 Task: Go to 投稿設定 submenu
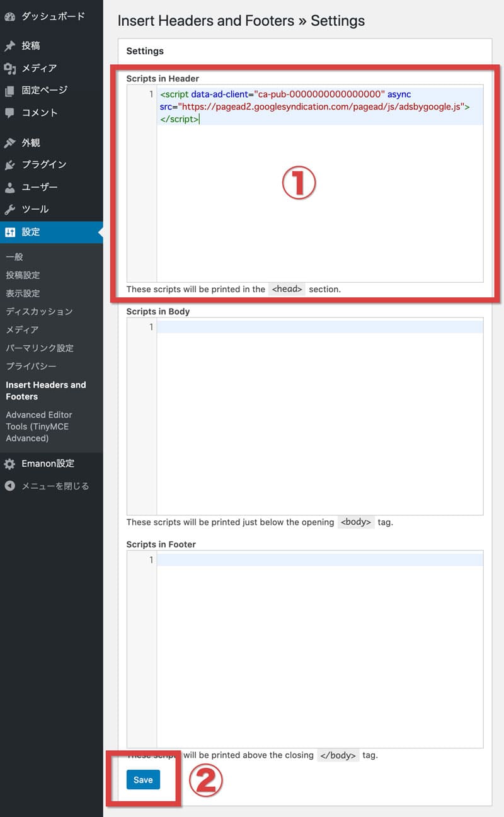(x=23, y=275)
